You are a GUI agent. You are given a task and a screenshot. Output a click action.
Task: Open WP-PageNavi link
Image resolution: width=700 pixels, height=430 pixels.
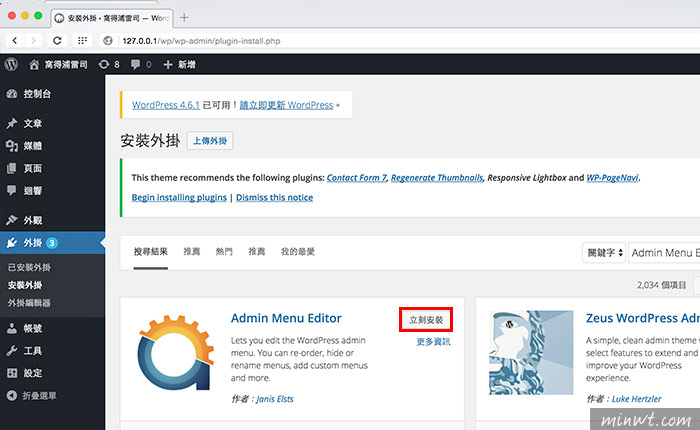pos(612,178)
